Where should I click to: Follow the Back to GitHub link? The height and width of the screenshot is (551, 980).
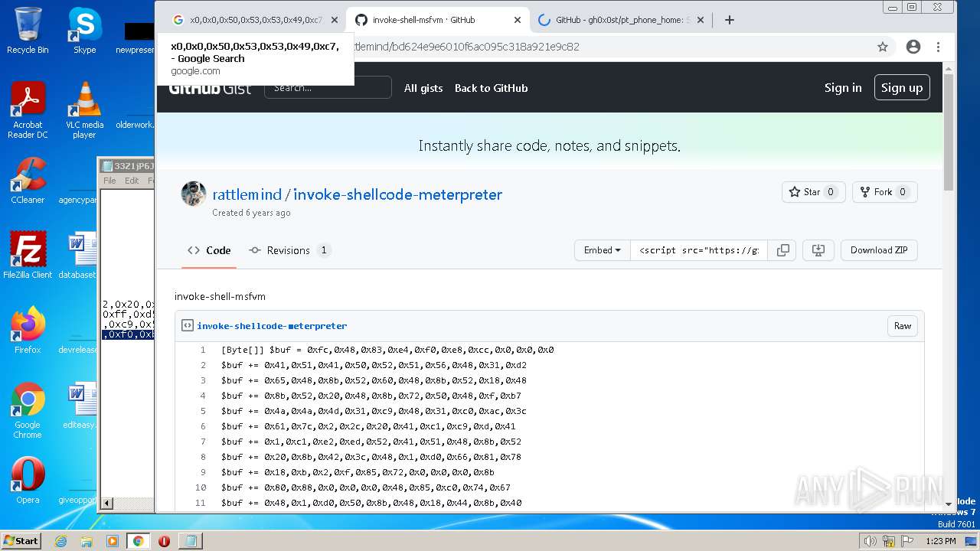pos(491,88)
